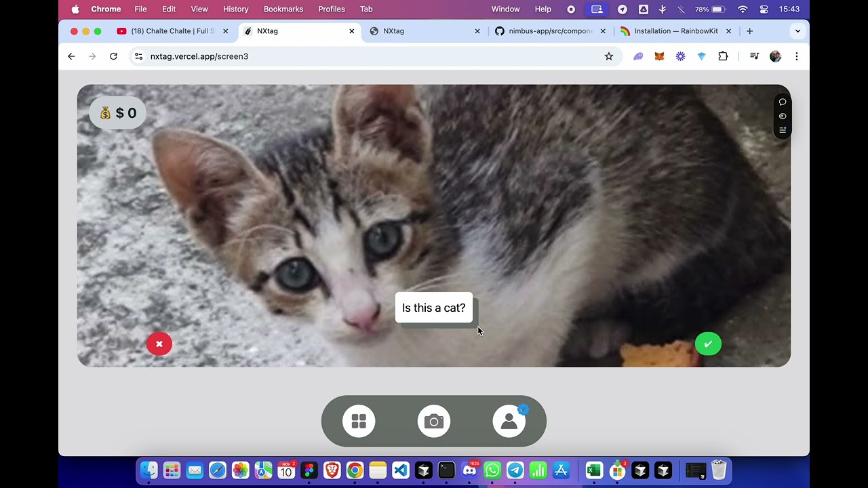This screenshot has width=868, height=488.
Task: Click the address bar showing nxtag.vercel.app/screen3
Action: pos(374,56)
